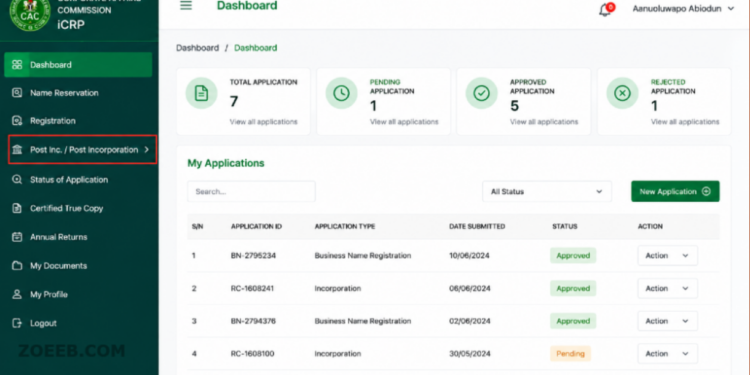Screen dimensions: 750x375
Task: Click the first Dashboard breadcrumb link
Action: 198,48
